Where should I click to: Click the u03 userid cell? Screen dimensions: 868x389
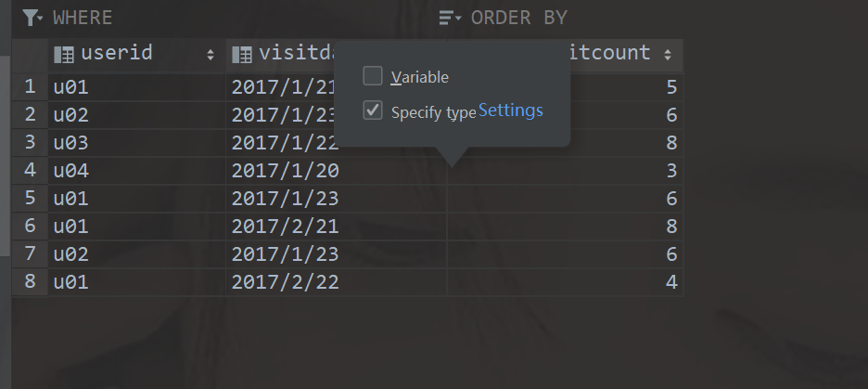pyautogui.click(x=70, y=143)
